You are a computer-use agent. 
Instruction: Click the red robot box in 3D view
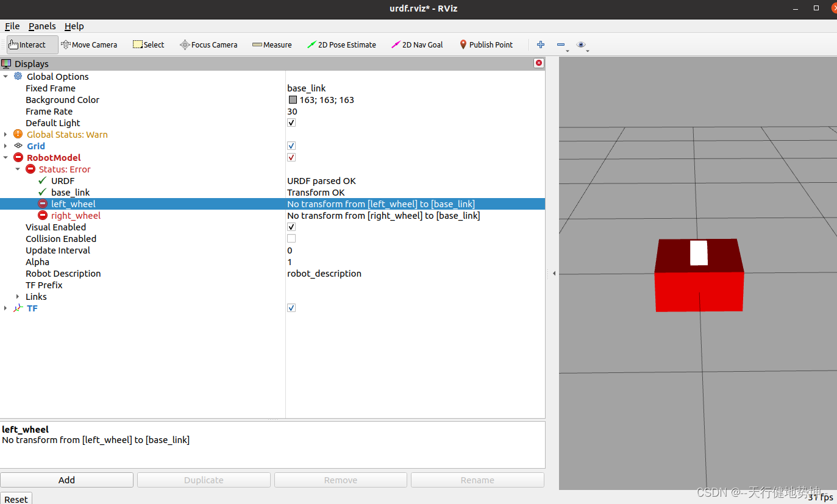pos(699,275)
